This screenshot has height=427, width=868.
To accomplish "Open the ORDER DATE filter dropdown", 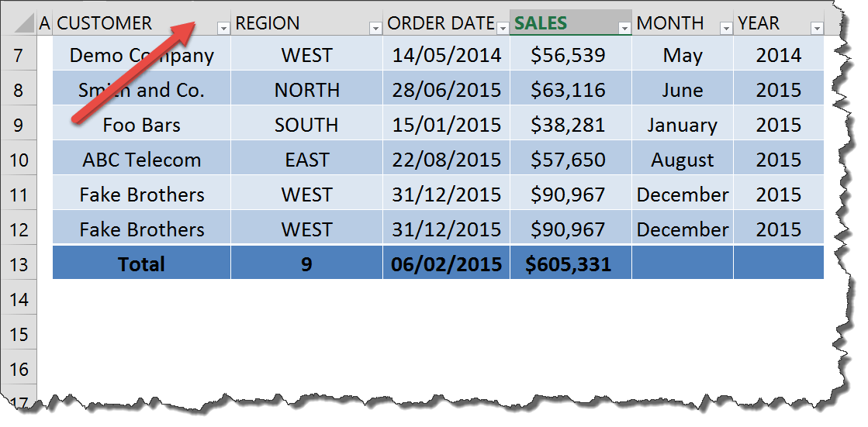I will [503, 28].
